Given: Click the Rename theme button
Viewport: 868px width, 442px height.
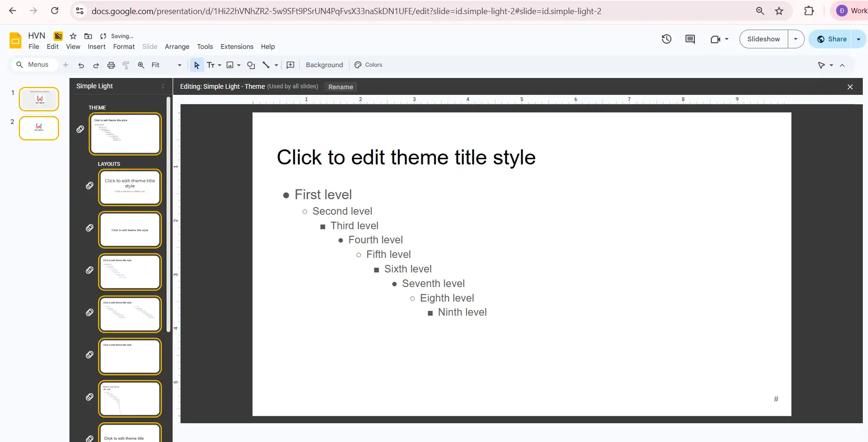Looking at the screenshot, I should point(341,87).
